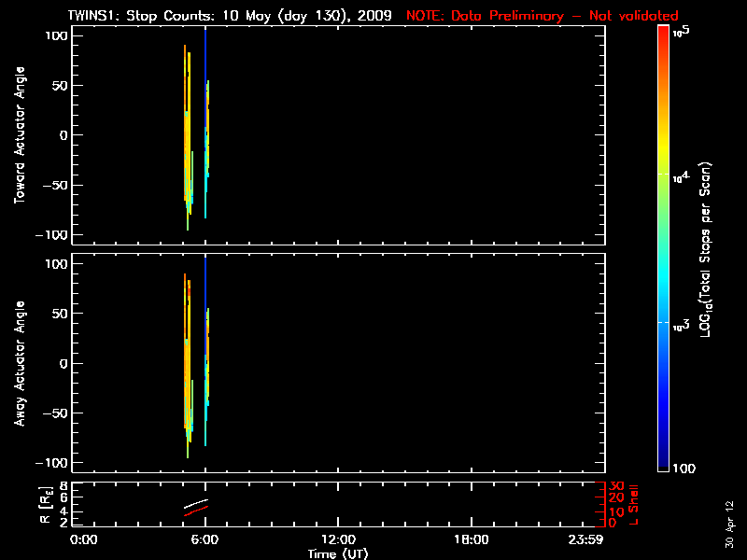Click the 0:00 time axis tick label

[84, 539]
